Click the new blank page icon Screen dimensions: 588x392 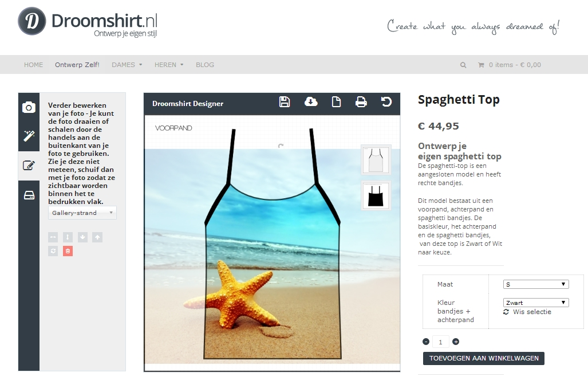pos(337,102)
